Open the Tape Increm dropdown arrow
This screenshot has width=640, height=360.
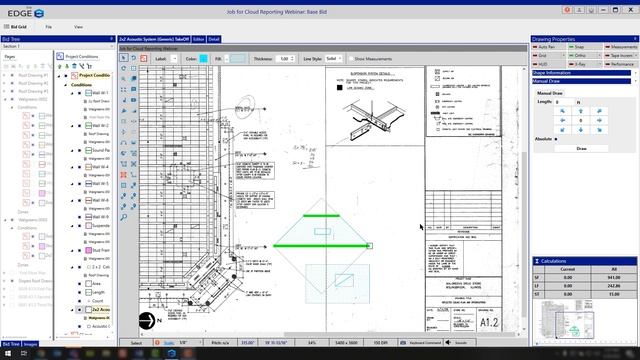pos(636,56)
